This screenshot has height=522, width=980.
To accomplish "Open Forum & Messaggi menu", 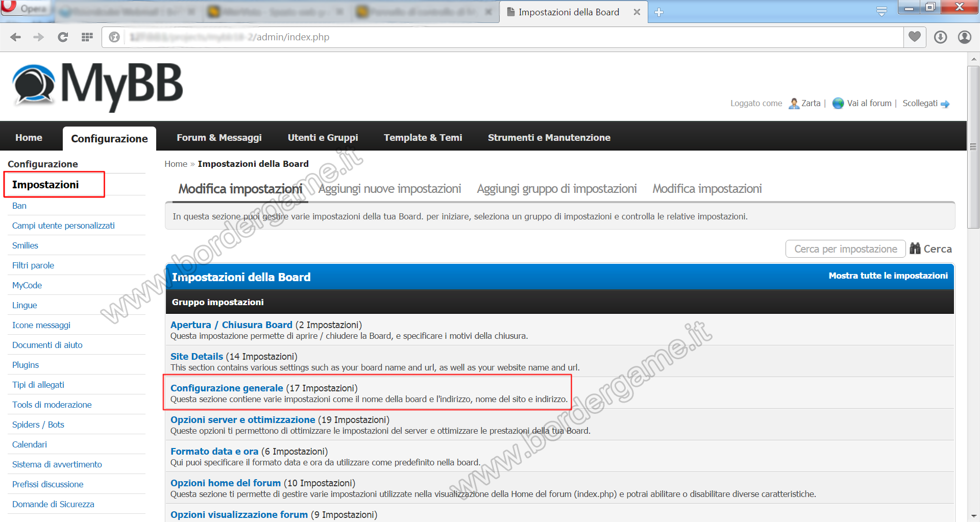I will tap(219, 138).
